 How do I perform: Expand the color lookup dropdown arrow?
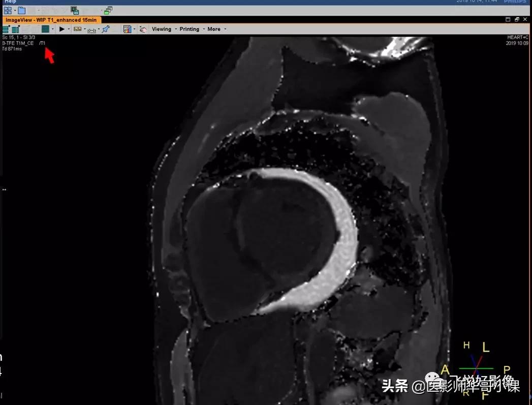(x=134, y=29)
